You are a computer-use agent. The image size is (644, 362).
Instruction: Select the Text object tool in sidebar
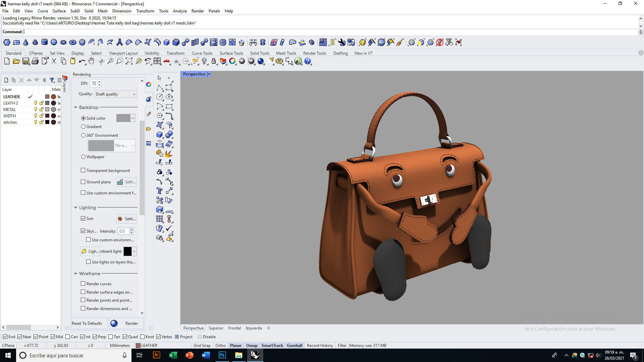160,191
